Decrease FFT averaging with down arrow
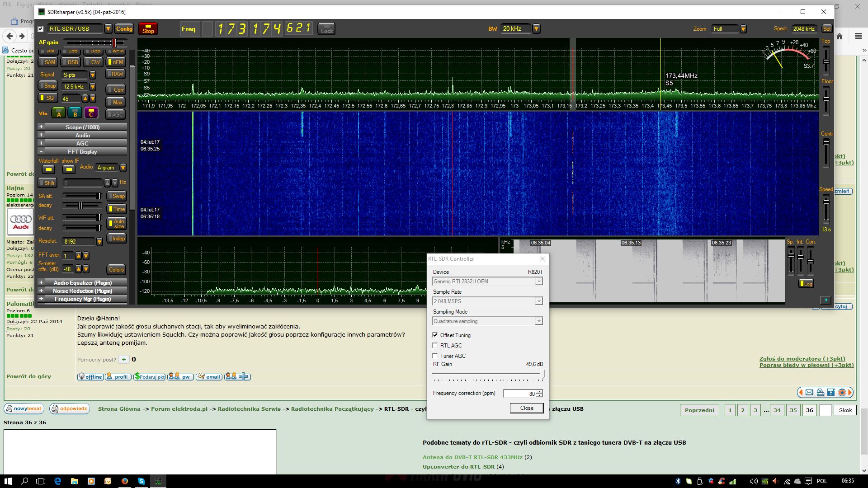Image resolution: width=868 pixels, height=488 pixels. point(86,256)
